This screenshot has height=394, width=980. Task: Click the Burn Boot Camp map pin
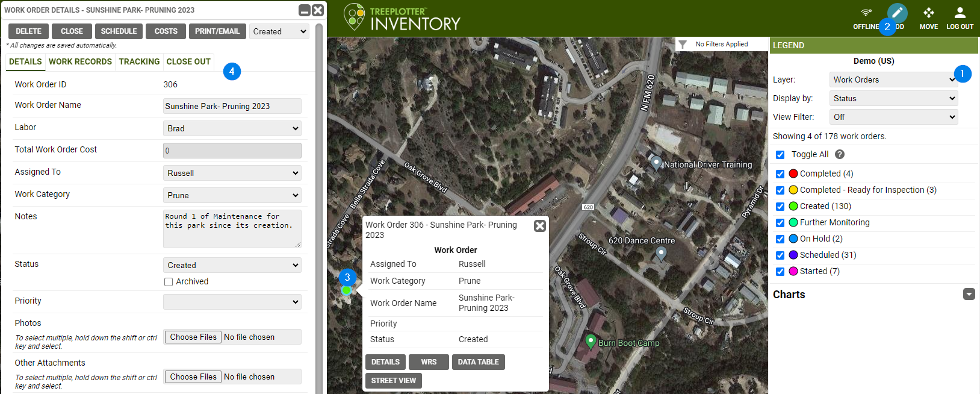(x=591, y=341)
